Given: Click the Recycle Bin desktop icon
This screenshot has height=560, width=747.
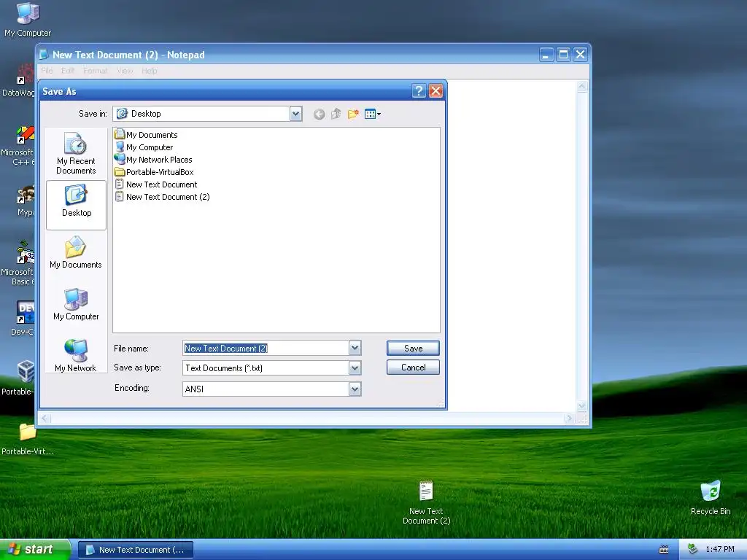Looking at the screenshot, I should (x=711, y=498).
